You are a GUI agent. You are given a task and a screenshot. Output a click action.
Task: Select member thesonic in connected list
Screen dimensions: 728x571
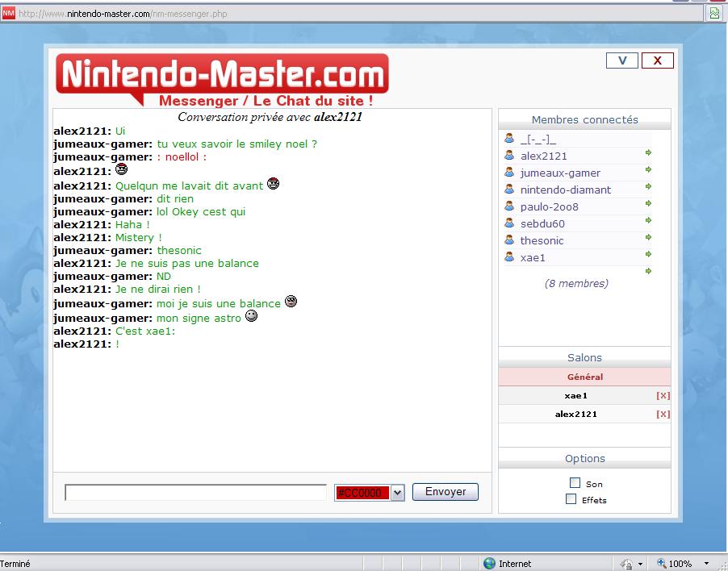point(542,240)
